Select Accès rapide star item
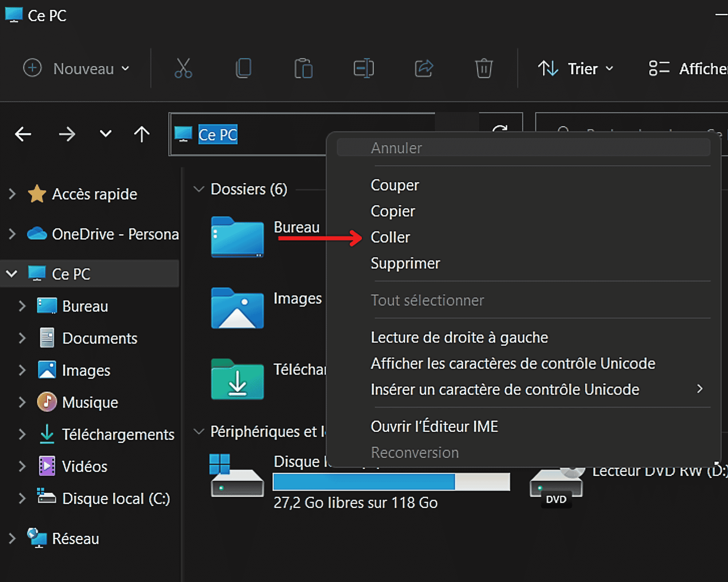Image resolution: width=728 pixels, height=582 pixels. click(x=83, y=194)
